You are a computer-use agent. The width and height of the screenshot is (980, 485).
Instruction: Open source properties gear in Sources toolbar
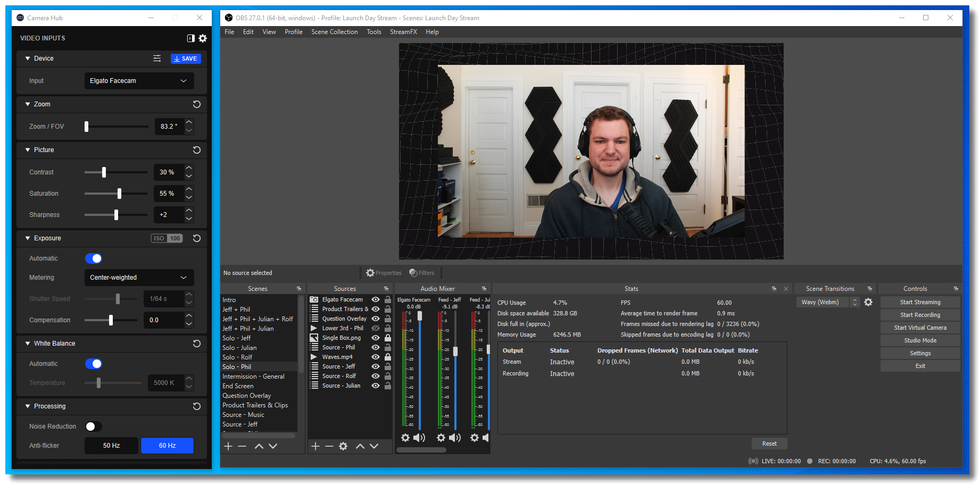pyautogui.click(x=343, y=446)
